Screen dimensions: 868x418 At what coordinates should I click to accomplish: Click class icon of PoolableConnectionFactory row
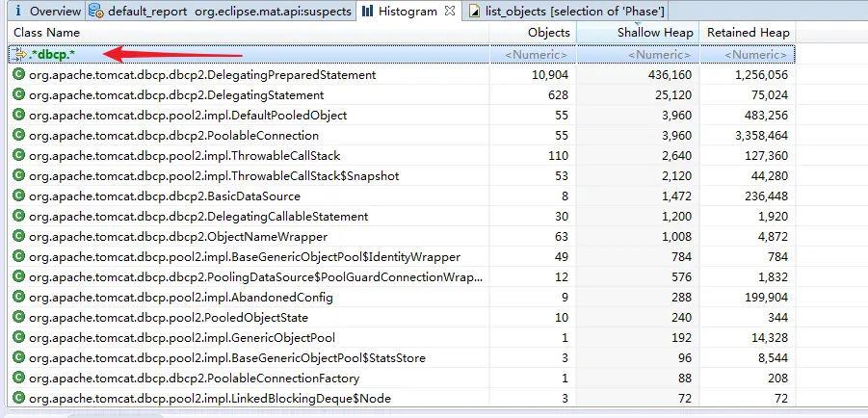(19, 378)
